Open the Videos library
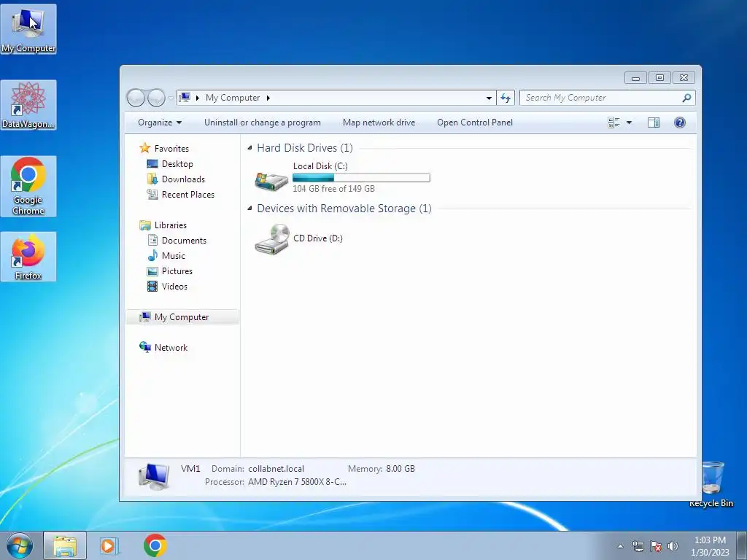The height and width of the screenshot is (560, 747). click(x=174, y=286)
